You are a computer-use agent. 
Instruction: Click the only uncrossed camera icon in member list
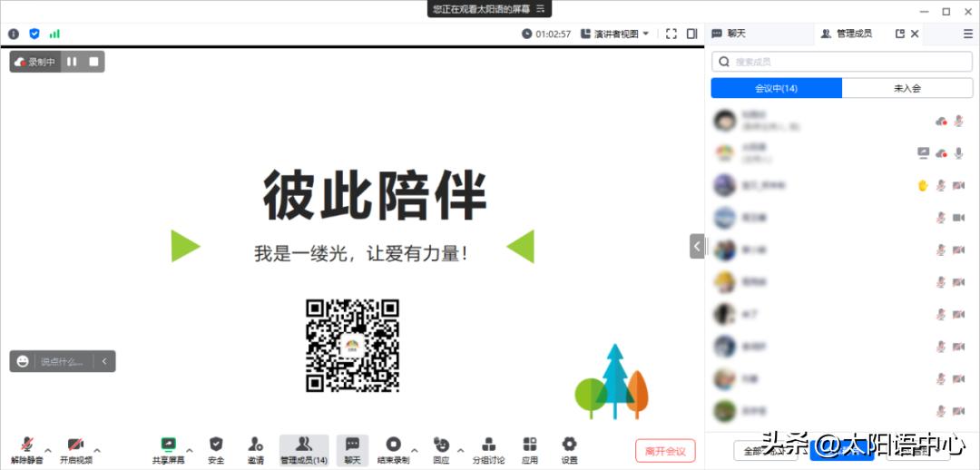958,218
